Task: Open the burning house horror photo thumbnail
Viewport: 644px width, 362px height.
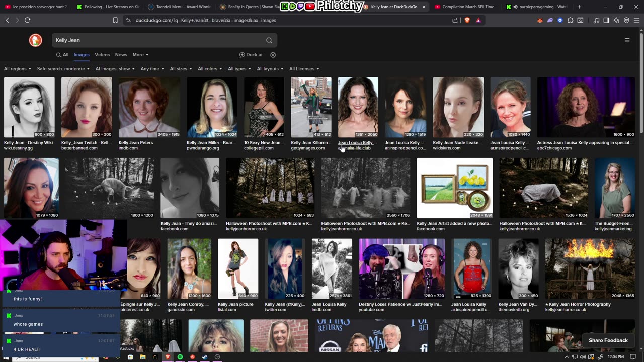Action: coord(590,269)
